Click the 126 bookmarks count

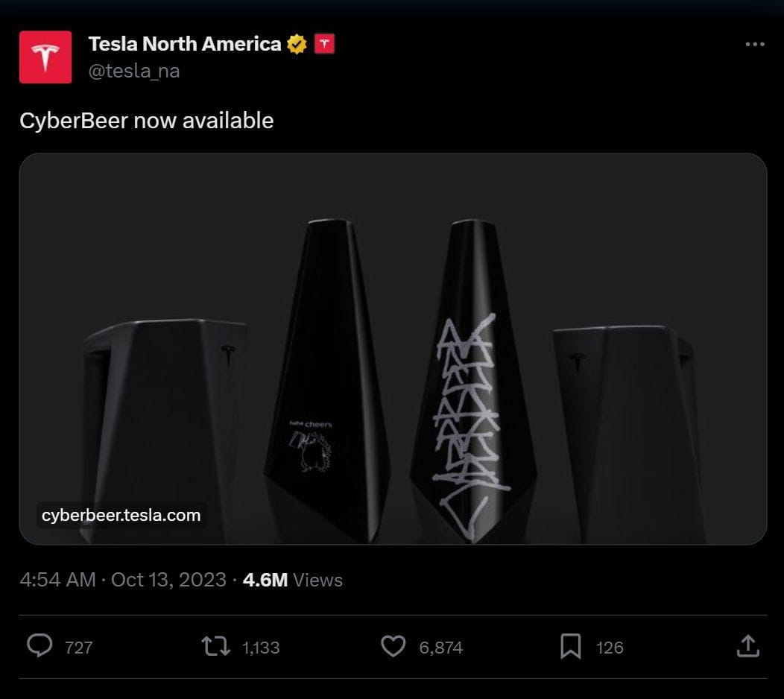tap(611, 648)
